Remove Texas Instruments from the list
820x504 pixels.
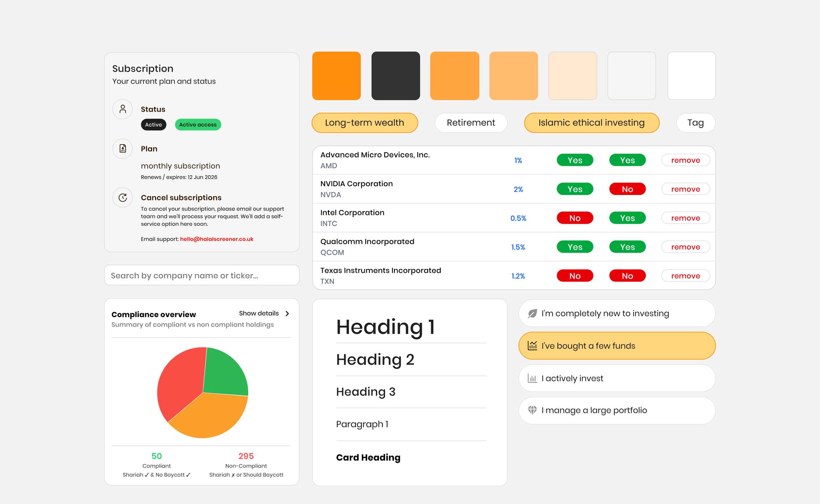point(686,276)
